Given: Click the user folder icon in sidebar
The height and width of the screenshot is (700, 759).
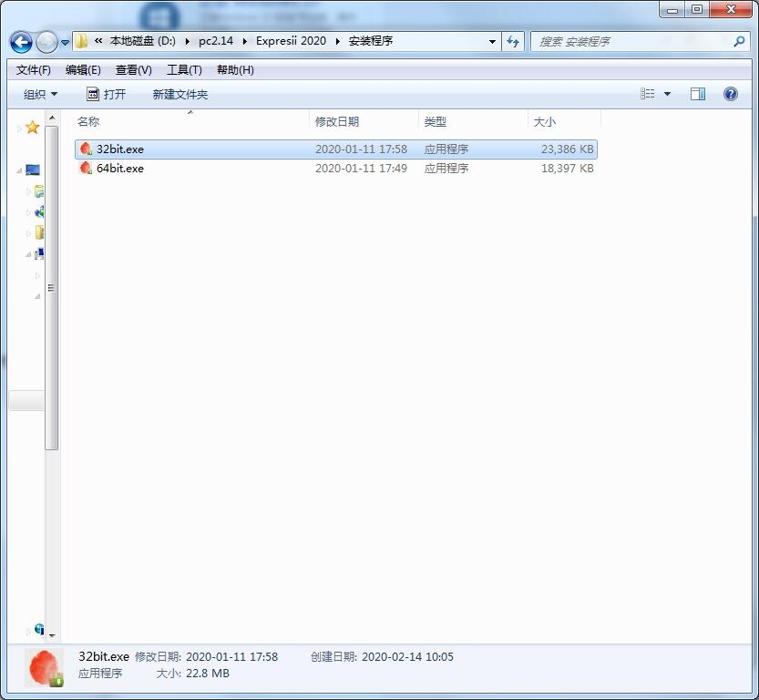Looking at the screenshot, I should [x=39, y=232].
